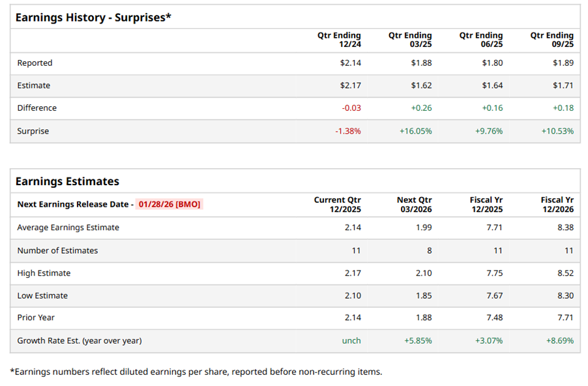The height and width of the screenshot is (386, 588).
Task: Click the Earnings History - Surprises heading
Action: (x=93, y=18)
